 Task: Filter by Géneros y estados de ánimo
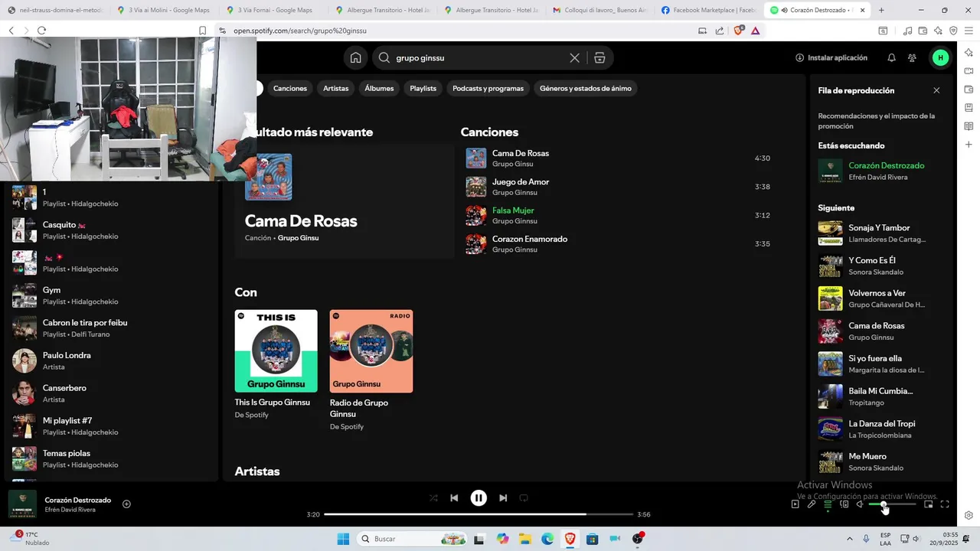pyautogui.click(x=586, y=88)
